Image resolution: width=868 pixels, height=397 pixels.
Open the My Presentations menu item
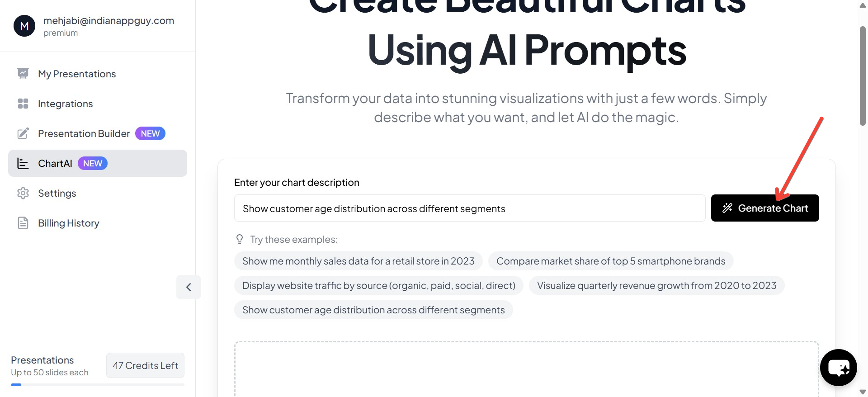point(77,74)
